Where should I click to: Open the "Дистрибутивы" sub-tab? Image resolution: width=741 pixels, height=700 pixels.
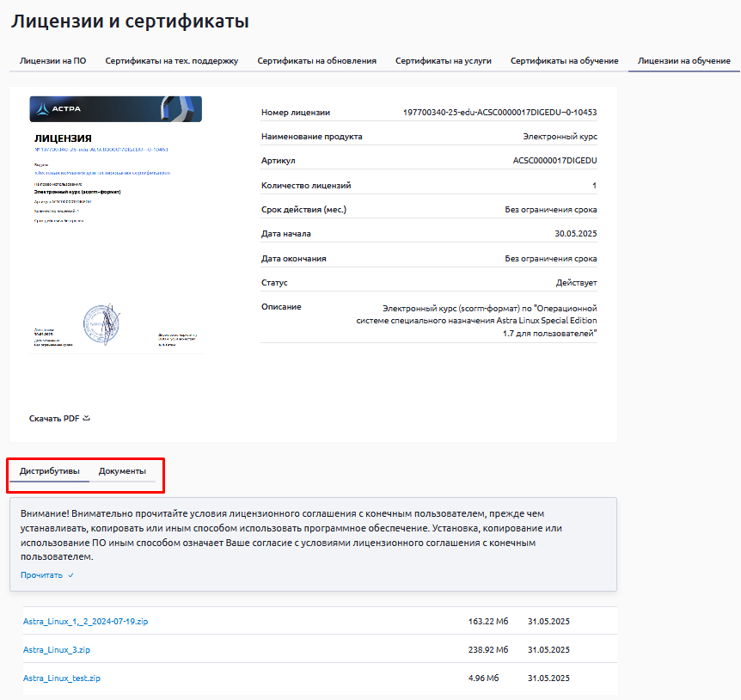pyautogui.click(x=50, y=471)
